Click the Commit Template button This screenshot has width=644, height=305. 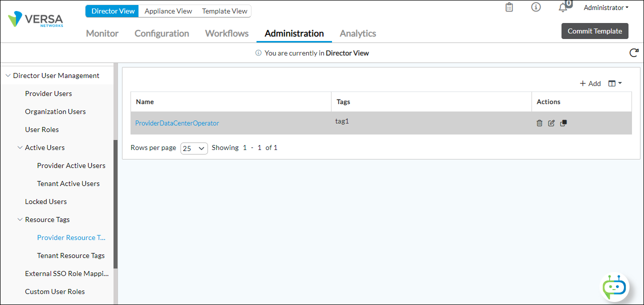[x=594, y=31]
